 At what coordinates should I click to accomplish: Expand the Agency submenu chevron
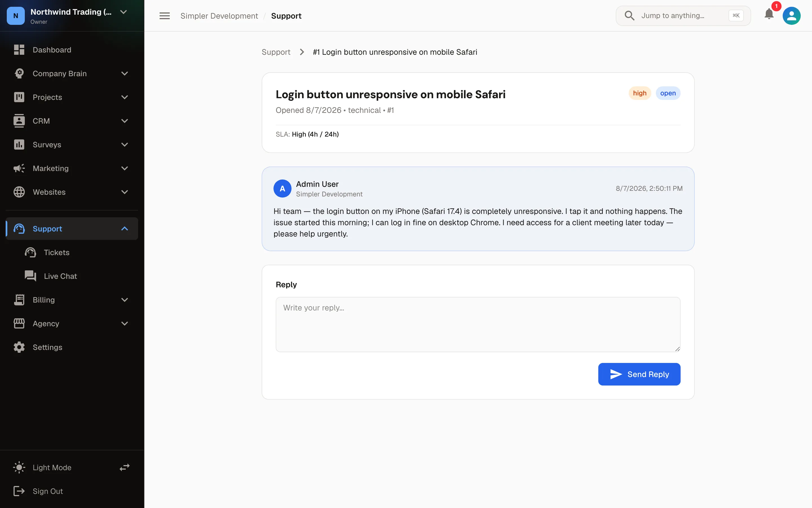(125, 323)
